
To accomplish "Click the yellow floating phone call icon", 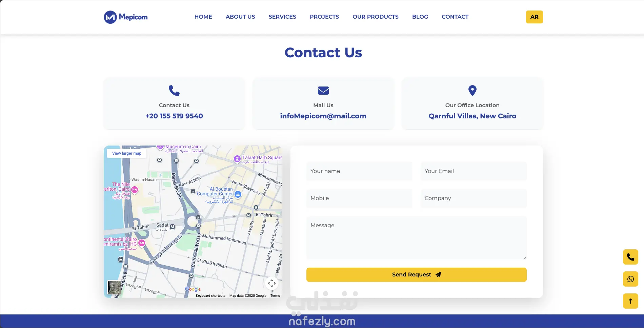I will (630, 257).
